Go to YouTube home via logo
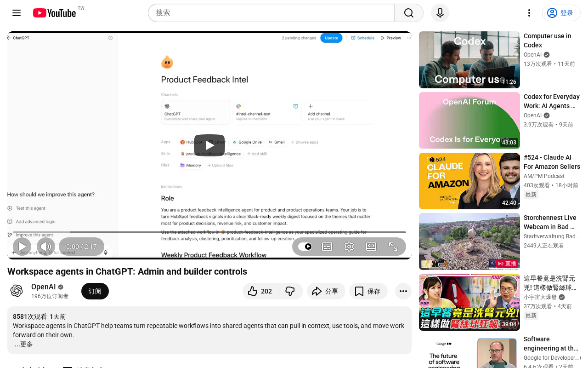 (x=55, y=13)
